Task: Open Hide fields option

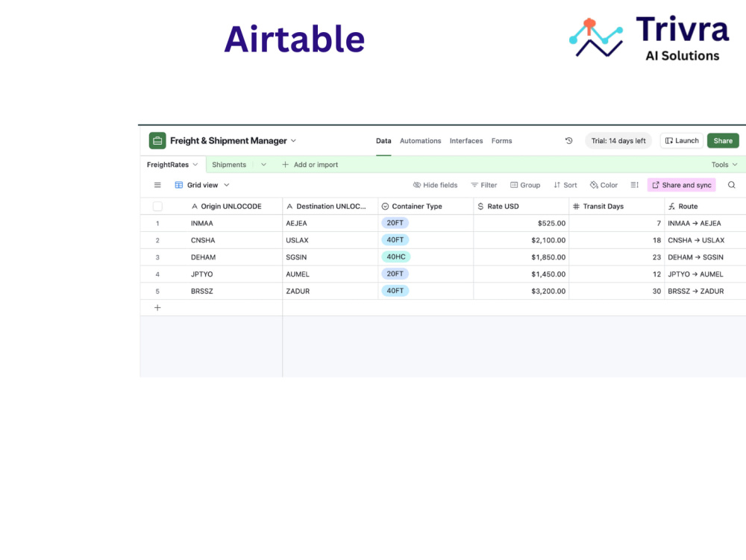Action: pyautogui.click(x=436, y=185)
